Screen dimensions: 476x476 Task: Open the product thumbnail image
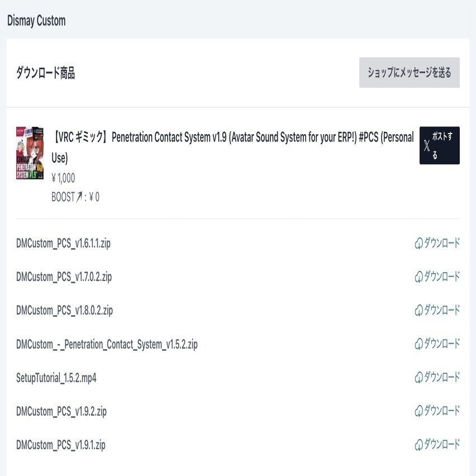[30, 153]
